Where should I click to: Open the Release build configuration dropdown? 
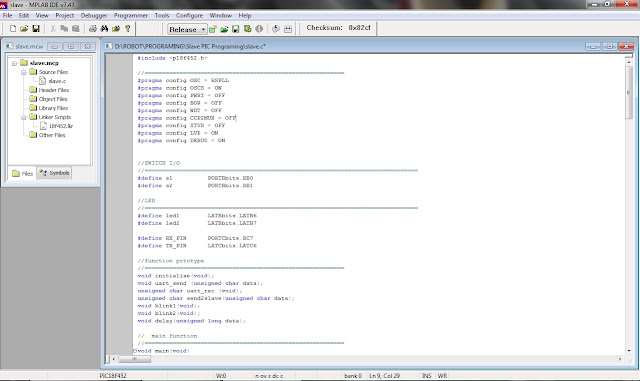pos(187,29)
